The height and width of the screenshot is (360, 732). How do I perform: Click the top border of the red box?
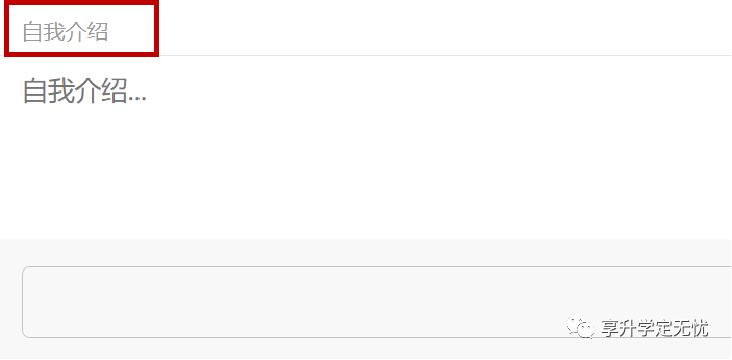pyautogui.click(x=81, y=2)
